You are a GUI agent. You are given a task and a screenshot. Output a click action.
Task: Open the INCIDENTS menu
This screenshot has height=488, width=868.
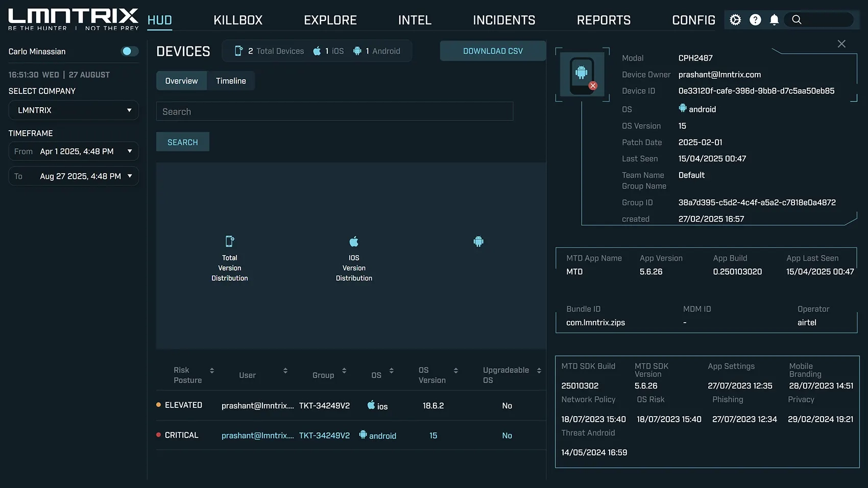point(504,20)
